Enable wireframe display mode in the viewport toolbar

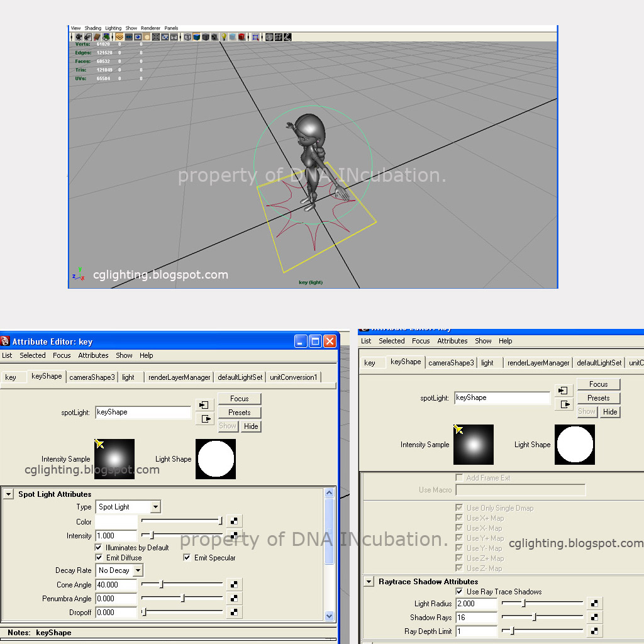tap(187, 36)
